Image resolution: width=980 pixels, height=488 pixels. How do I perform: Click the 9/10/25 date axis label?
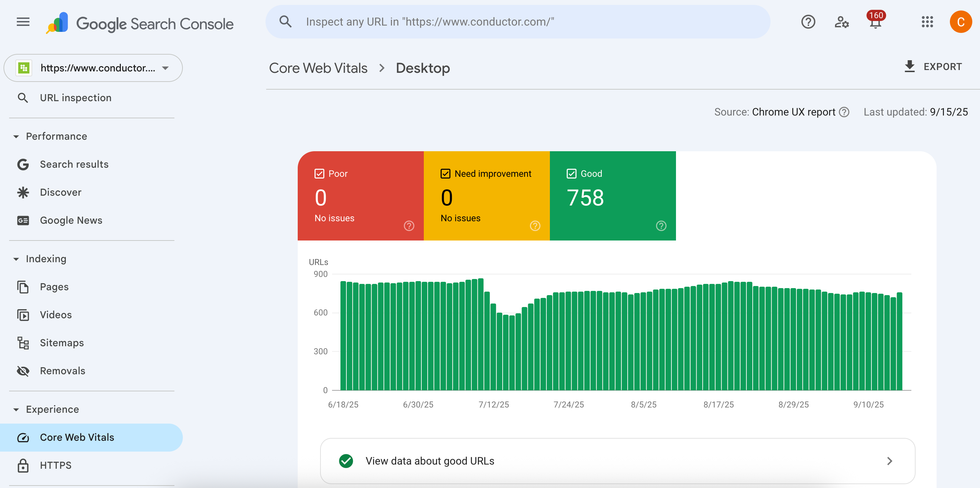point(868,404)
